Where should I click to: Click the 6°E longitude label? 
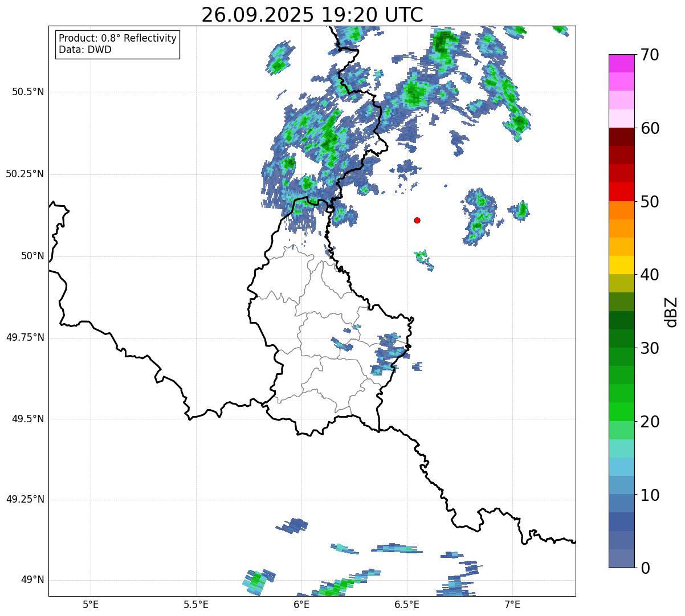pos(301,605)
